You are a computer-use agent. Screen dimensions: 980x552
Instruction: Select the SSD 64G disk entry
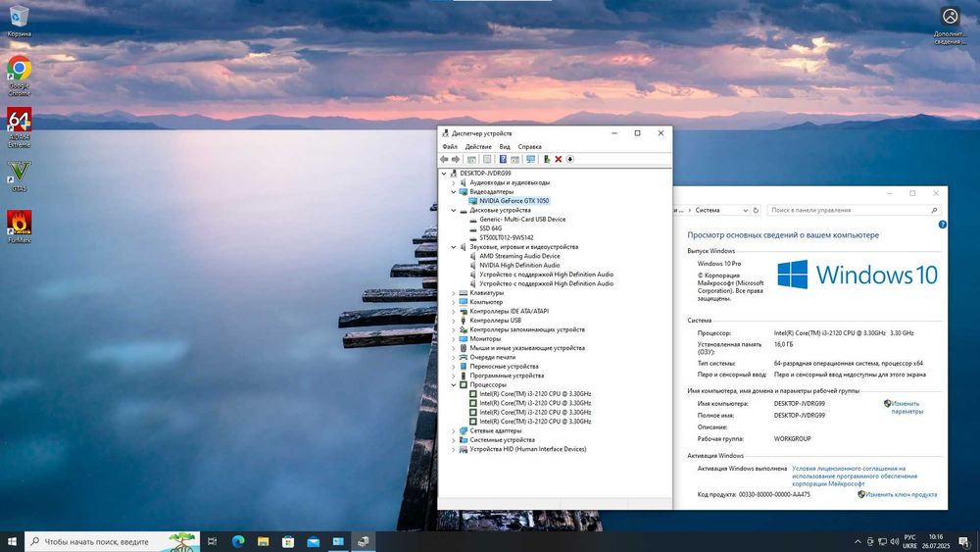click(x=491, y=228)
